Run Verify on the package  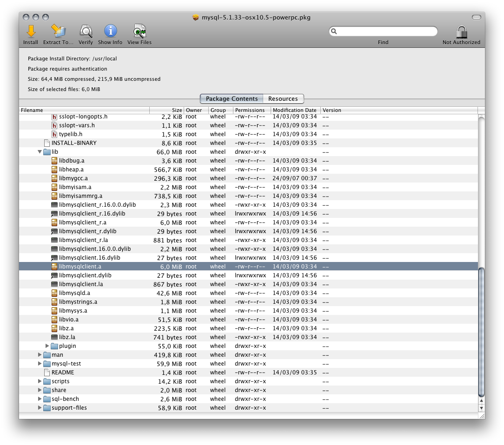(x=86, y=31)
